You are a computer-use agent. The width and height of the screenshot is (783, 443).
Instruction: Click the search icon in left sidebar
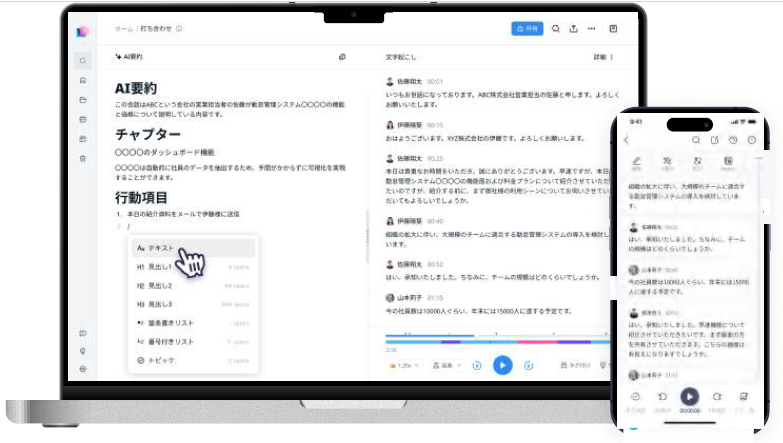83,61
